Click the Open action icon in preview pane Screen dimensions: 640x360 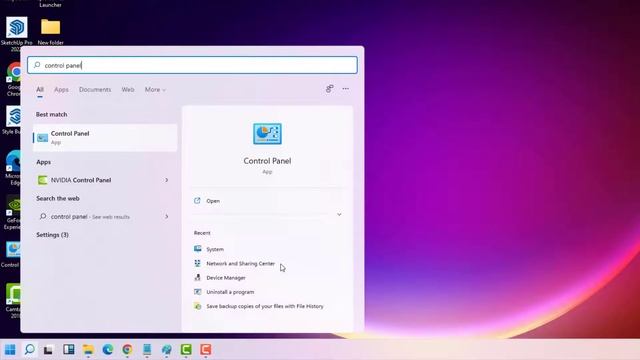pyautogui.click(x=198, y=200)
